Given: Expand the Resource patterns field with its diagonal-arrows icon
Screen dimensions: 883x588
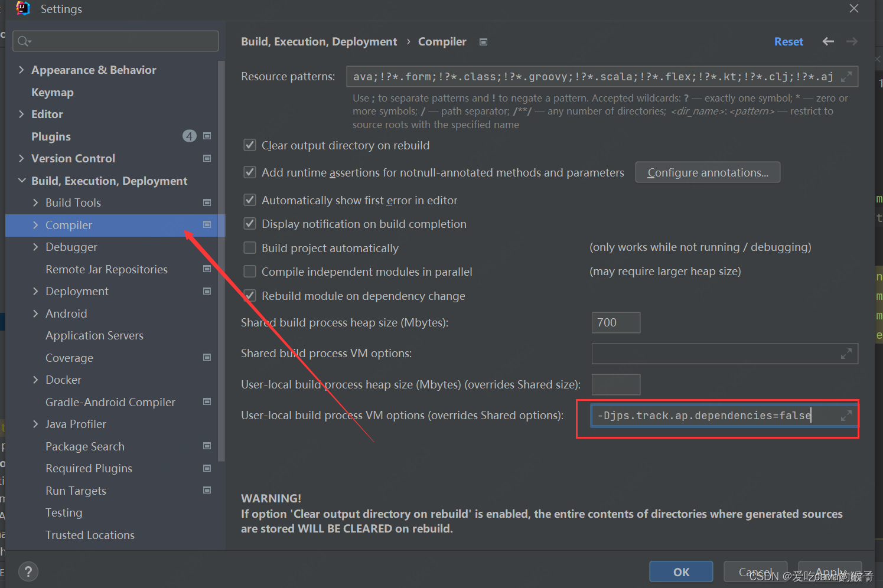Looking at the screenshot, I should 846,76.
